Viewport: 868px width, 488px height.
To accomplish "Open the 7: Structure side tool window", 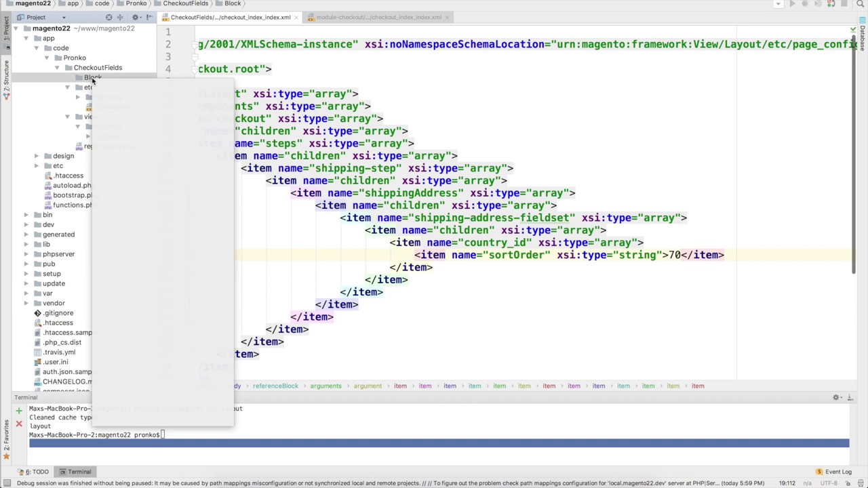I will coord(5,80).
